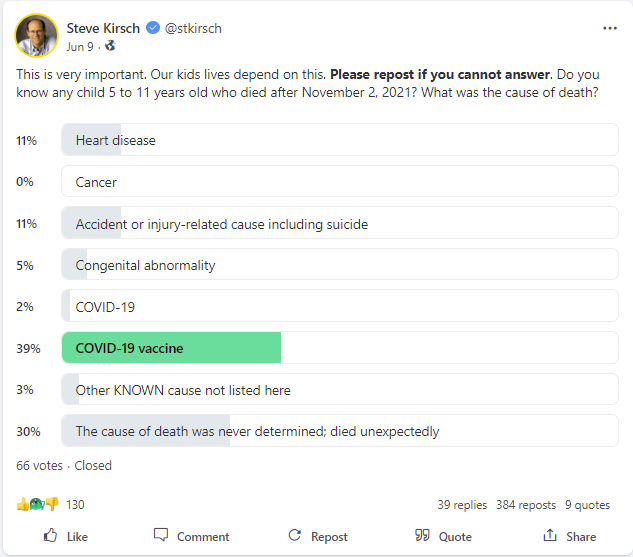Viewport: 633px width, 557px height.
Task: Open the three-dot post options menu
Action: coord(610,28)
